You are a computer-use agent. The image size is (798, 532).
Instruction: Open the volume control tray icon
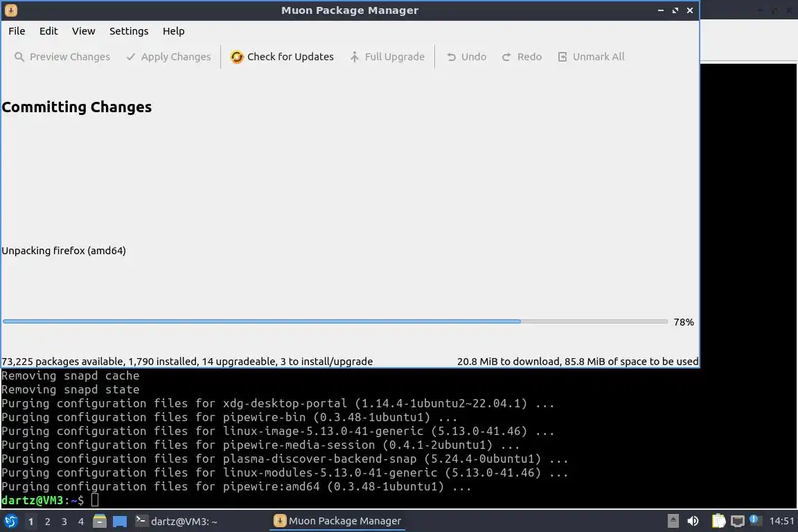[x=693, y=521]
